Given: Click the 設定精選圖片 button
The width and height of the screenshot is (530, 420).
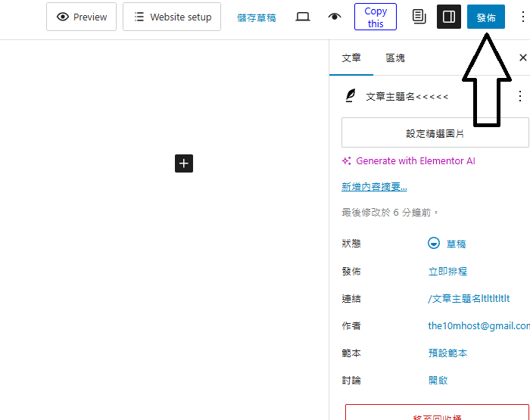Looking at the screenshot, I should click(435, 132).
